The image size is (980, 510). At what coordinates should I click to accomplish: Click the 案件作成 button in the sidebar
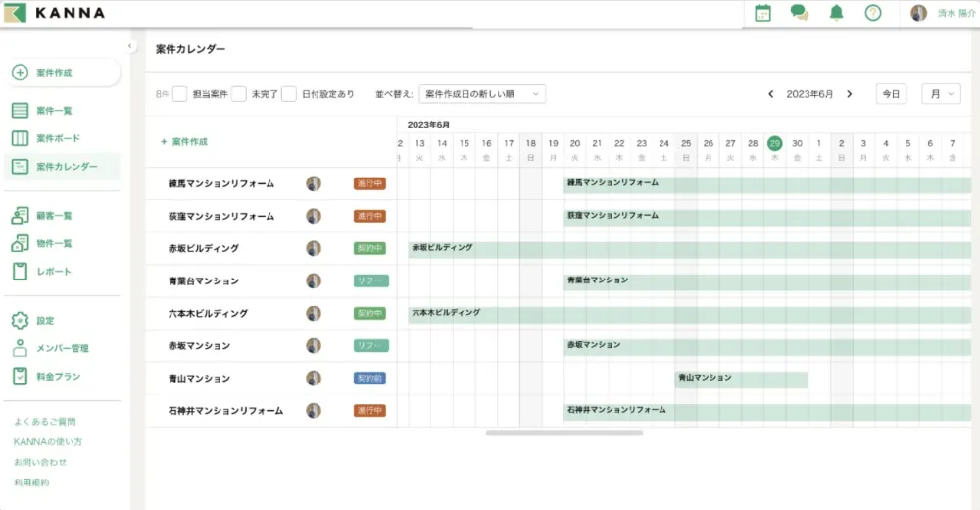(63, 73)
